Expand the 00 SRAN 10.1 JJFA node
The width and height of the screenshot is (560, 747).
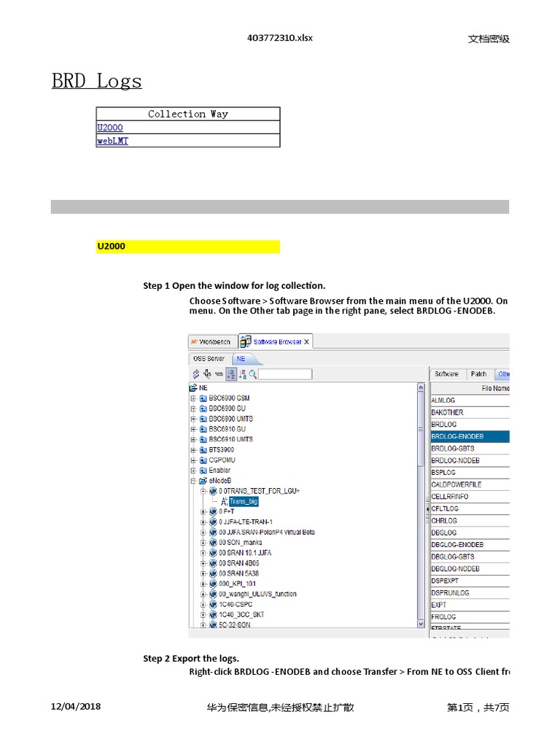[x=203, y=553]
